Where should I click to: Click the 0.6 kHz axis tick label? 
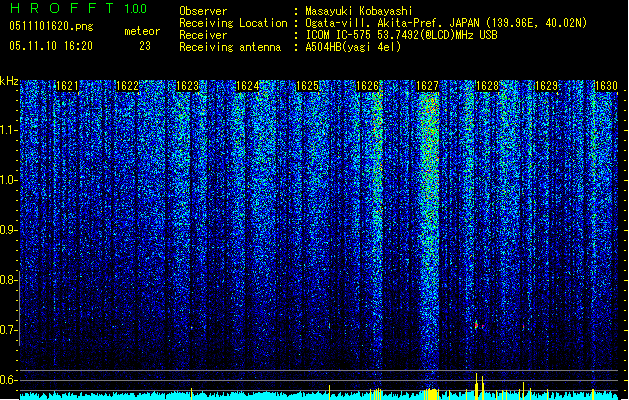pyautogui.click(x=9, y=380)
